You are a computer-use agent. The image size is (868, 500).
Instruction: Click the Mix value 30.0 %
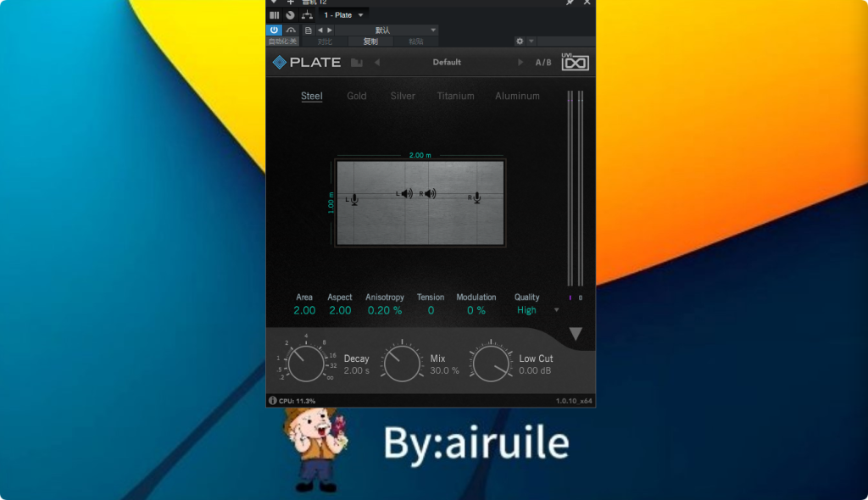(x=444, y=370)
